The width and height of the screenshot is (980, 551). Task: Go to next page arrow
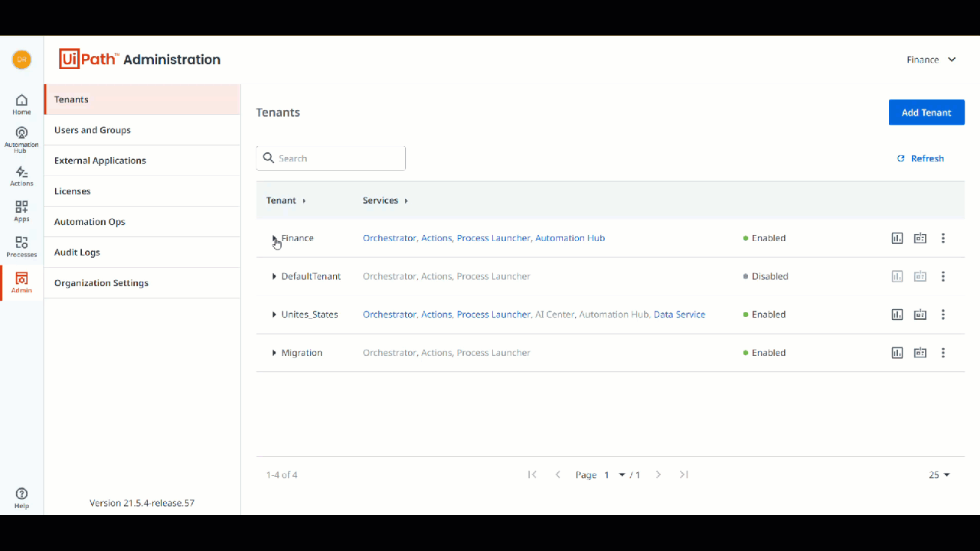pyautogui.click(x=658, y=474)
